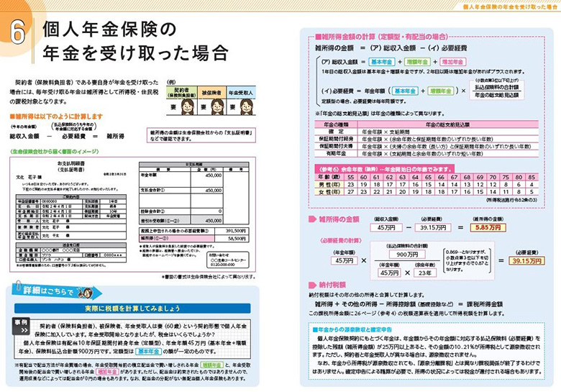The height and width of the screenshot is (392, 561).
Task: Click the 男性(年) row label in the age table
Action: [329, 185]
